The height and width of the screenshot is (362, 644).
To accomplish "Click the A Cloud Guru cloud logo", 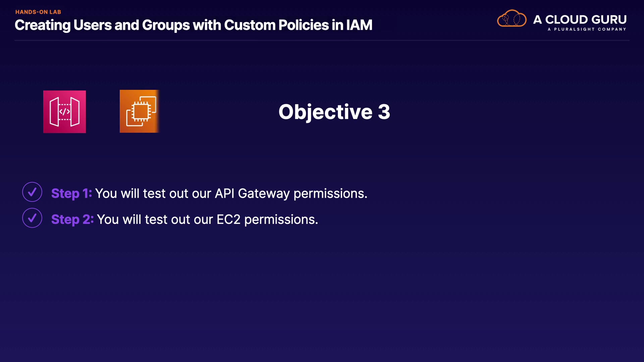I will [512, 18].
